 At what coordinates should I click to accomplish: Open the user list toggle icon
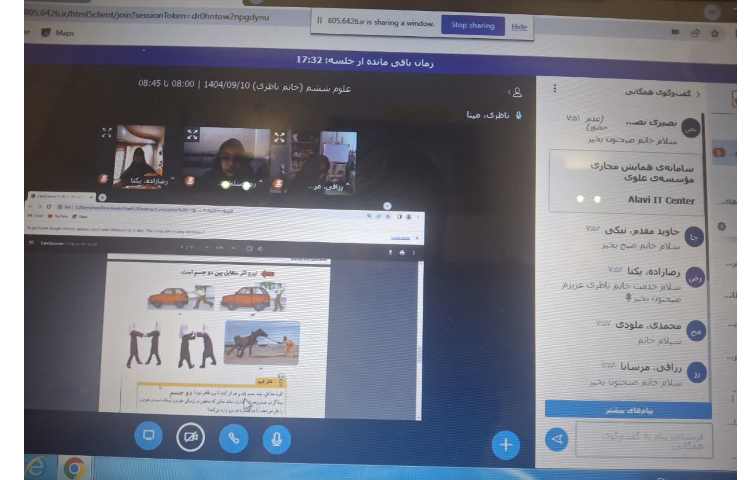pyautogui.click(x=517, y=92)
